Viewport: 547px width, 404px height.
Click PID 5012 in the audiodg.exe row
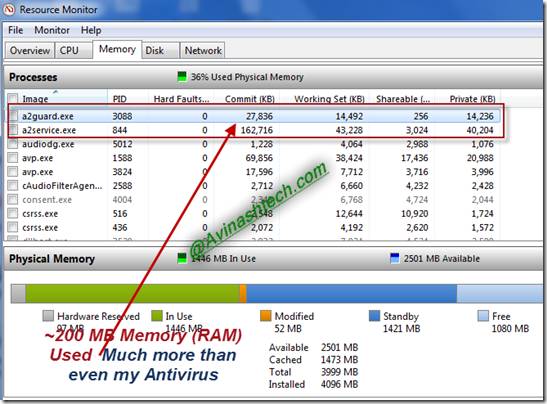[x=122, y=144]
